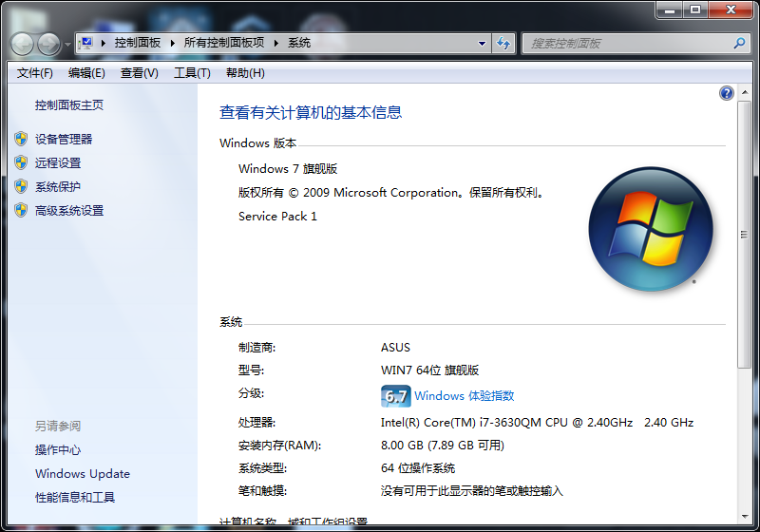Click the heading 查看有关计算机的基本信息
Viewport: 760px width, 532px height.
click(x=311, y=112)
